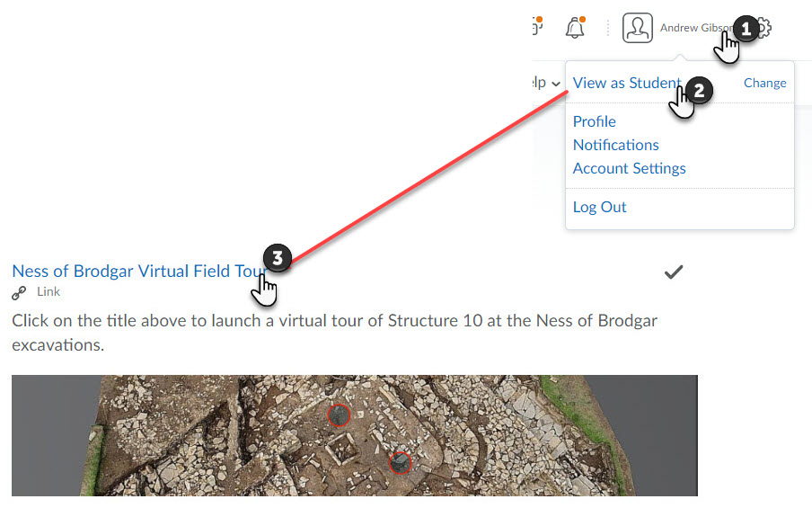
Task: Choose View as Student
Action: pos(627,83)
